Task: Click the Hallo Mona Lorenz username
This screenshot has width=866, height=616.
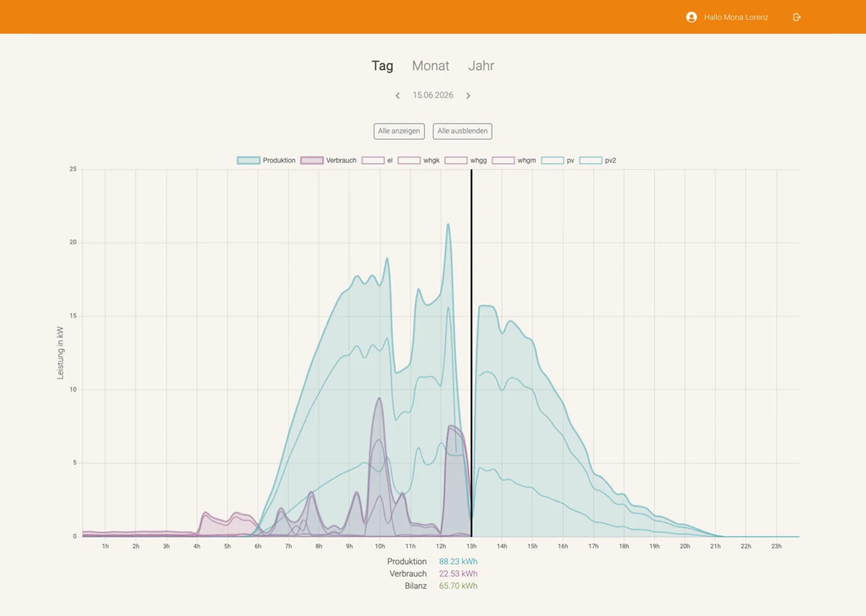Action: (x=736, y=17)
